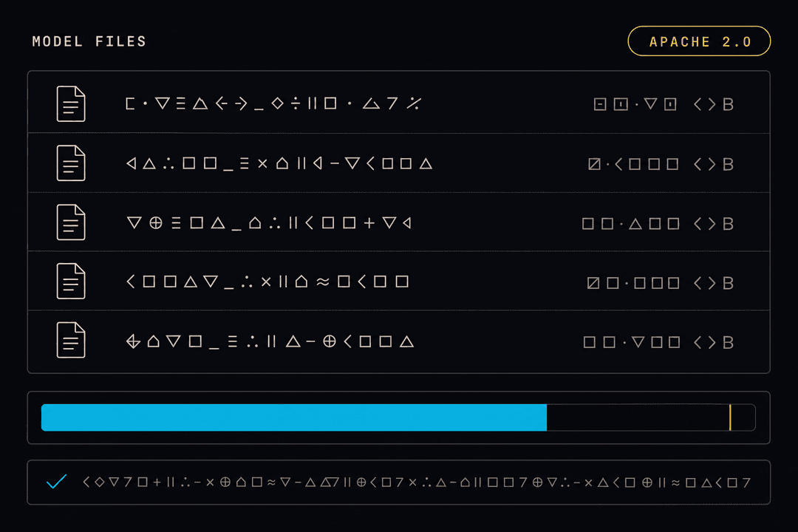Screen dimensions: 798x532
Task: Open the first file's glyph filename
Action: pos(274,104)
